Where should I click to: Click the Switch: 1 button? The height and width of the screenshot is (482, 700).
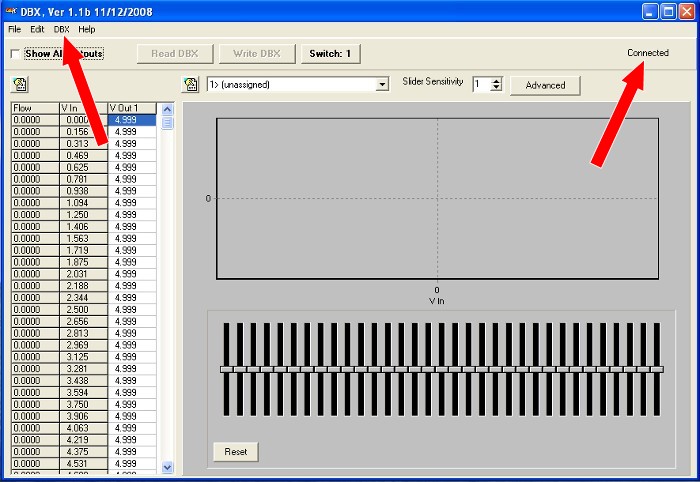pos(330,53)
